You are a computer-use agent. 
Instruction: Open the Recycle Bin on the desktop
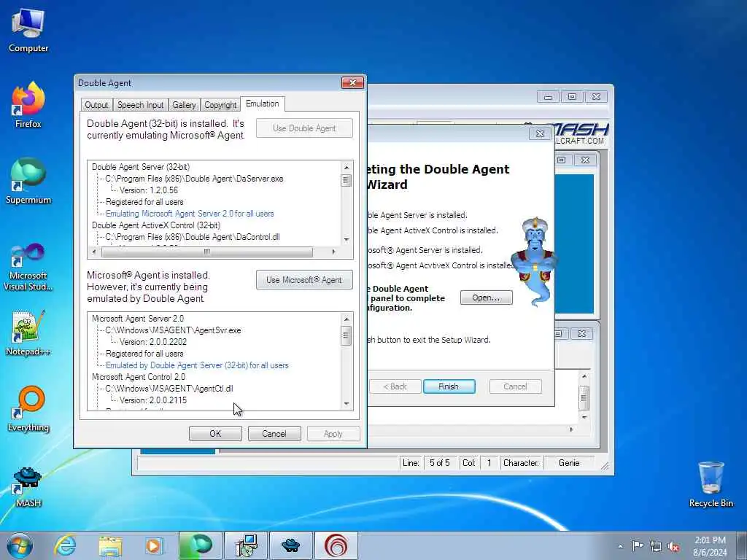pos(711,484)
